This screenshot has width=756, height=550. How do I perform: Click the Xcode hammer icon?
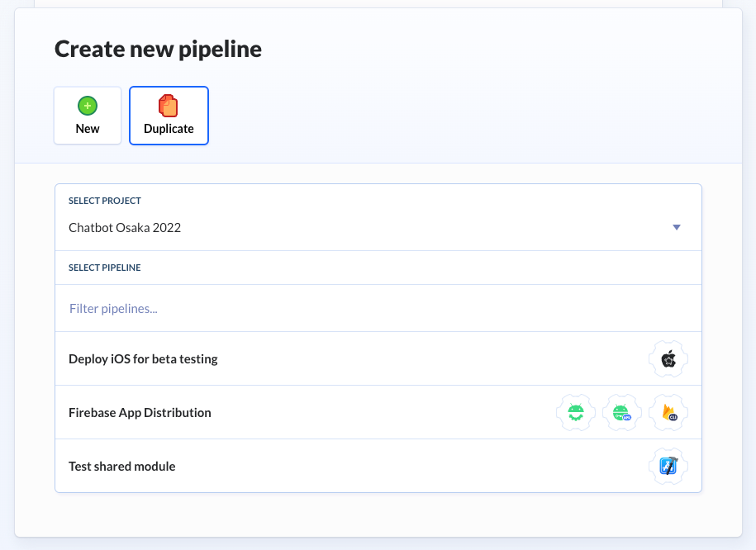[668, 466]
